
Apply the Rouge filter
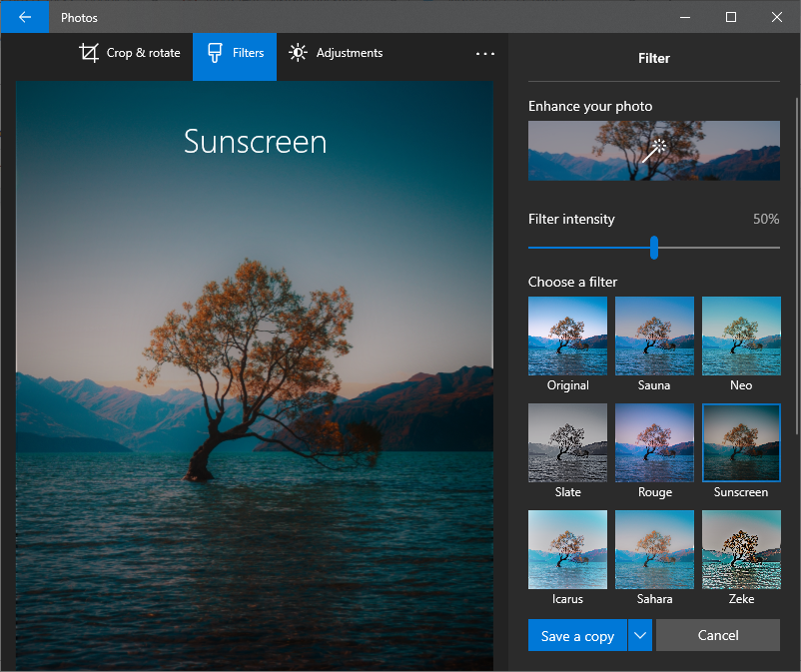click(x=654, y=442)
